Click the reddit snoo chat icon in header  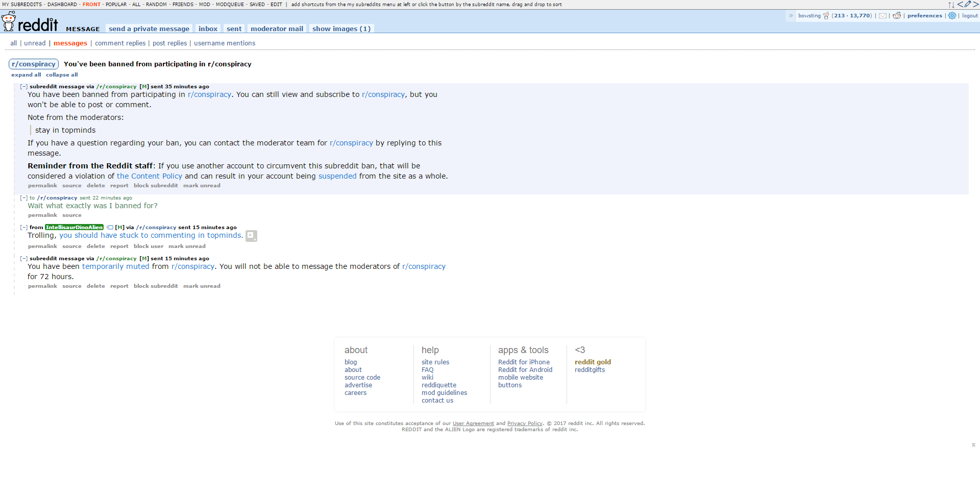[x=897, y=16]
